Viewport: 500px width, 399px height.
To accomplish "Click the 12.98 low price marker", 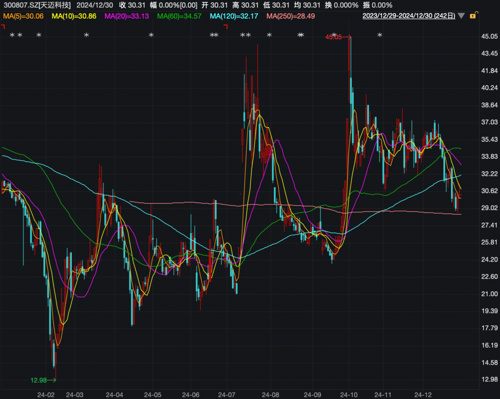I will tap(43, 380).
